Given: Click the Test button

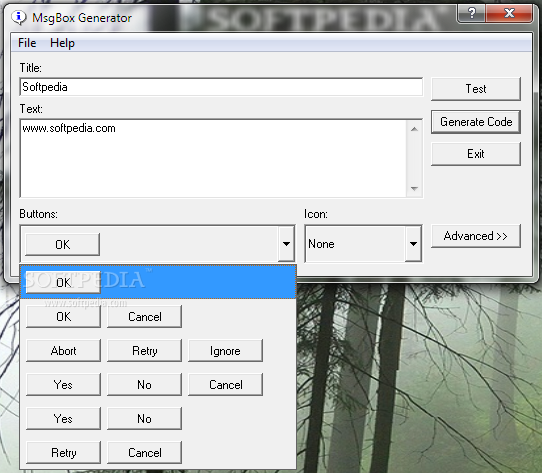Looking at the screenshot, I should [476, 89].
